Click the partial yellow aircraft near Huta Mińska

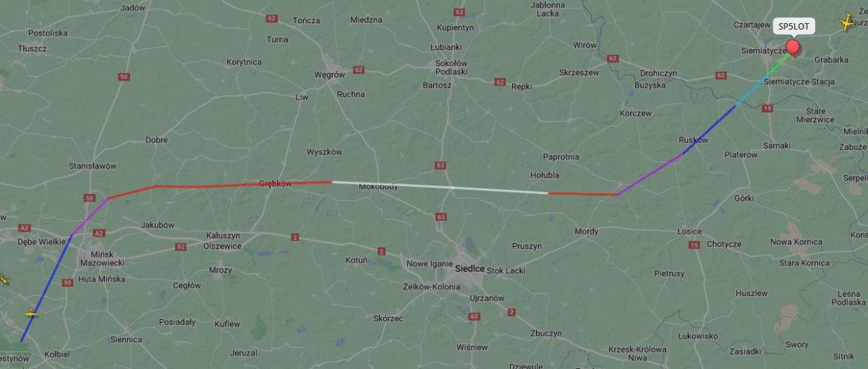4,279
